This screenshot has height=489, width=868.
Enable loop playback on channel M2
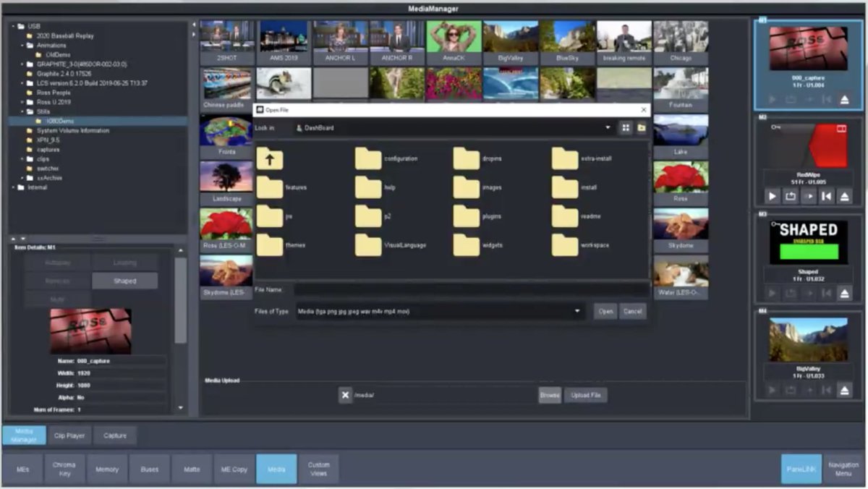(x=791, y=196)
